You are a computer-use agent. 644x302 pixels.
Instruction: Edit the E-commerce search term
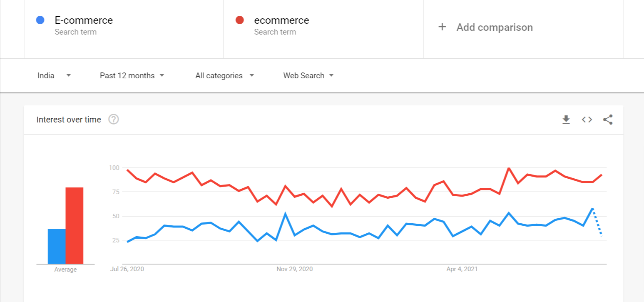(x=84, y=20)
